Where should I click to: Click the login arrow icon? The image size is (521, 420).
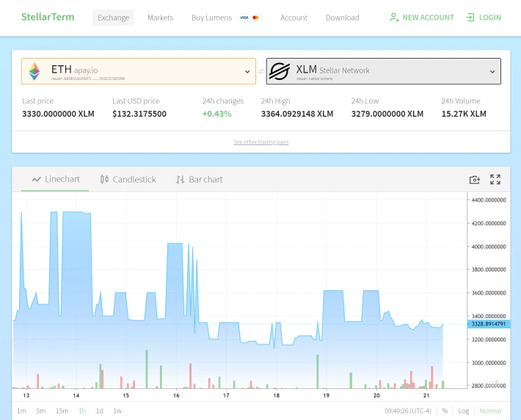coord(470,18)
